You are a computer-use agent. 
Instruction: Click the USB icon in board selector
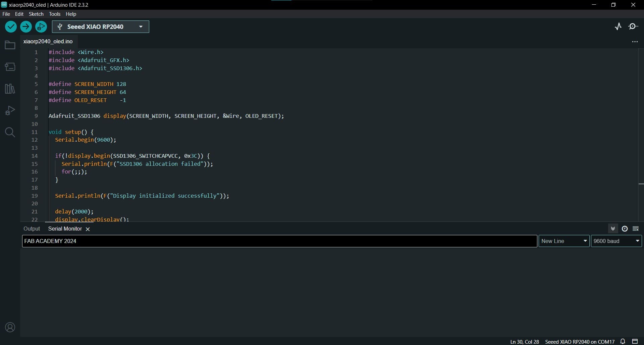(60, 27)
